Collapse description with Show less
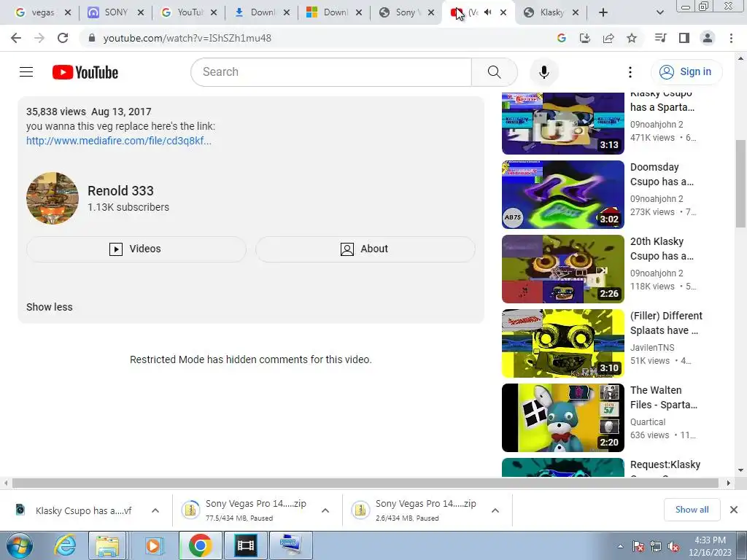The width and height of the screenshot is (747, 560). point(50,307)
